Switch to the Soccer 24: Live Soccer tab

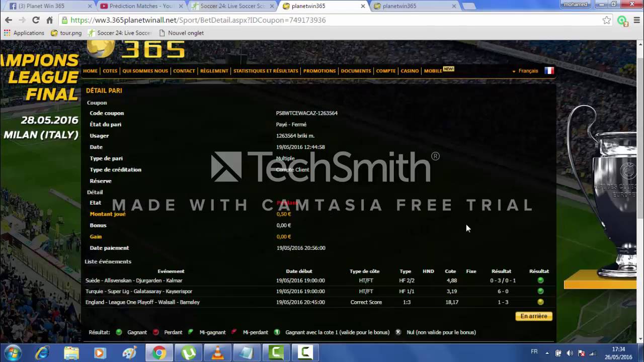click(x=232, y=6)
